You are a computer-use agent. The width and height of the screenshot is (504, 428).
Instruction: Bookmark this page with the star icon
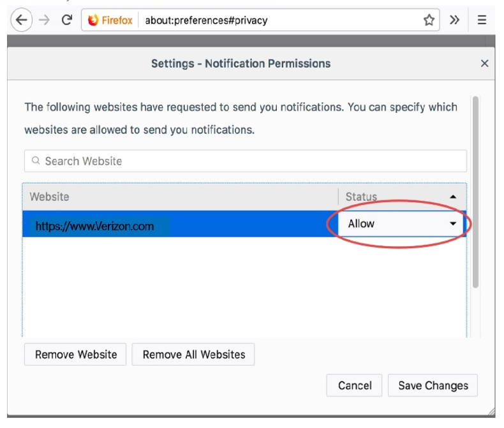pos(429,20)
